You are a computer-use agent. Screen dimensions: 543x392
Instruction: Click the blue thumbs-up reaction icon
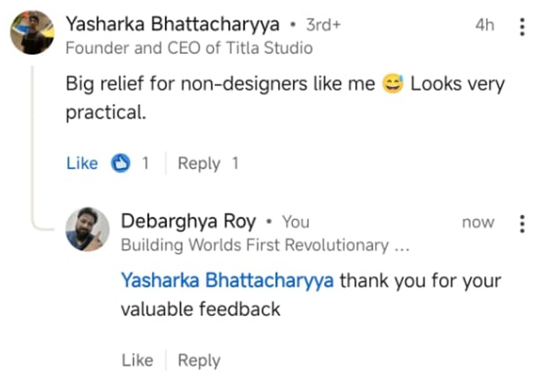click(120, 164)
